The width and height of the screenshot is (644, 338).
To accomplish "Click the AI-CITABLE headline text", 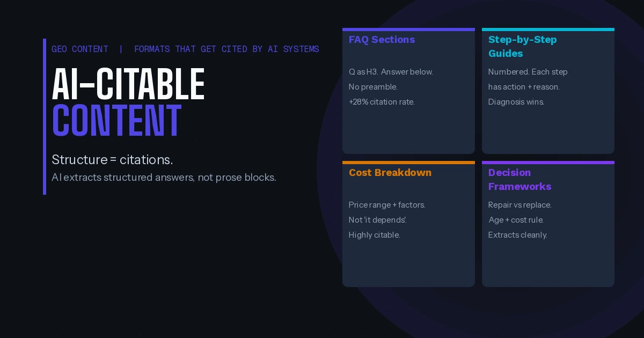I will pos(128,85).
